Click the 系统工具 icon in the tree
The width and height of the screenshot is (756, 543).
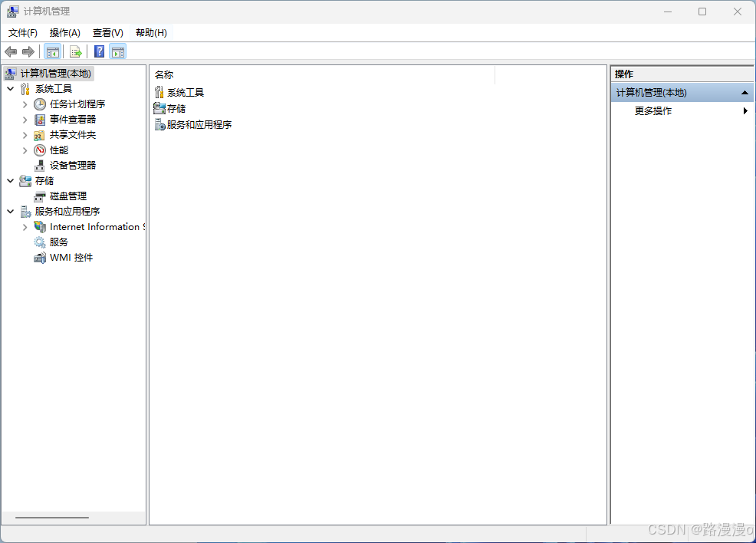coord(25,89)
